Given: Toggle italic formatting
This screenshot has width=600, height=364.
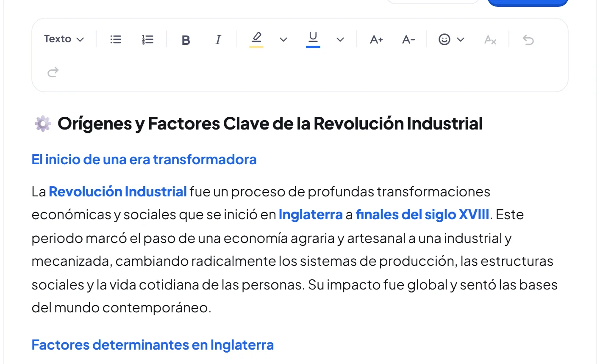Looking at the screenshot, I should tap(218, 40).
